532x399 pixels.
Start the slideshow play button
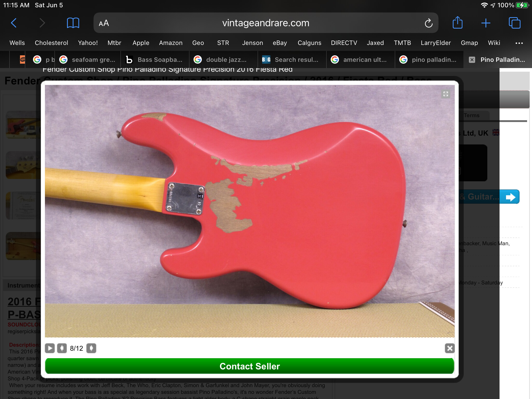(50, 348)
